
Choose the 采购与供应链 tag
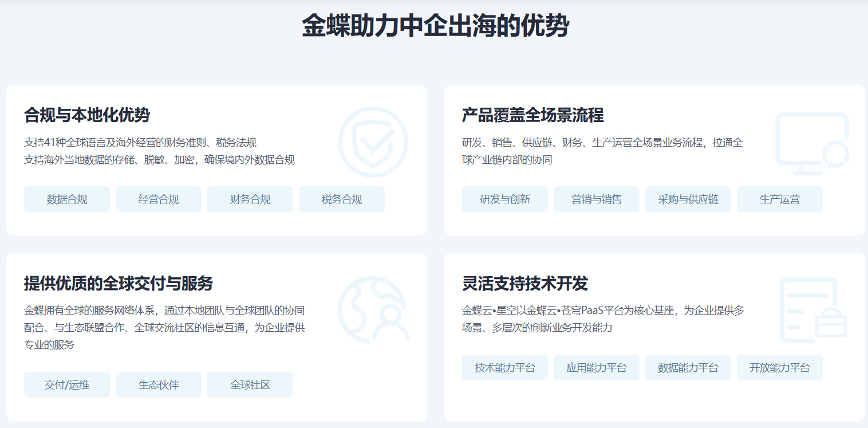coord(688,199)
